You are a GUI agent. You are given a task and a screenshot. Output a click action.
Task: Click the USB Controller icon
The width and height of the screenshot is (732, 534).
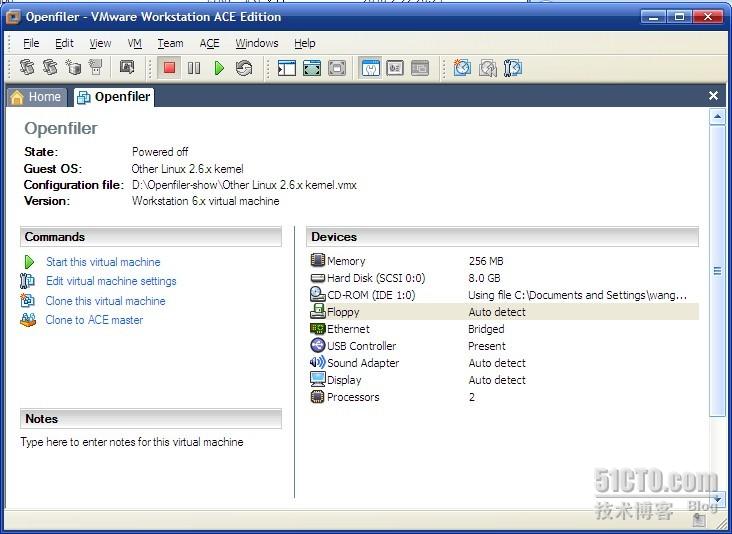pos(317,345)
